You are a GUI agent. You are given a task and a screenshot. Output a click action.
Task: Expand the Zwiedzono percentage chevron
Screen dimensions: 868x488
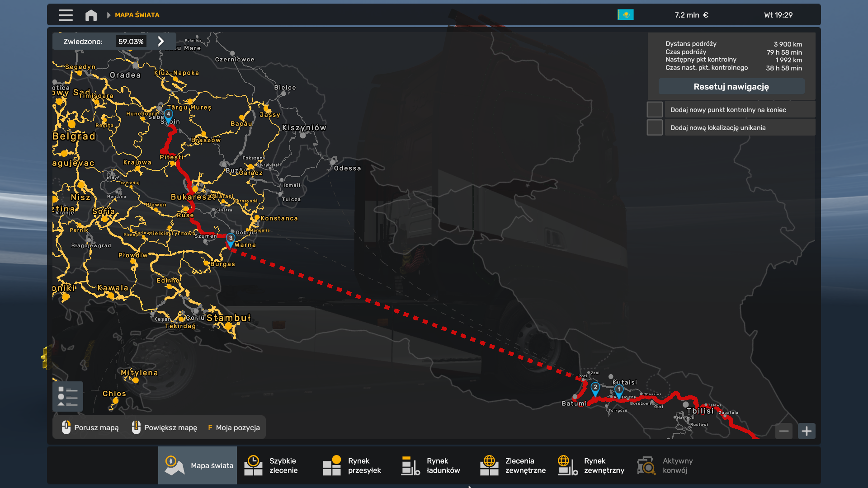coord(161,42)
